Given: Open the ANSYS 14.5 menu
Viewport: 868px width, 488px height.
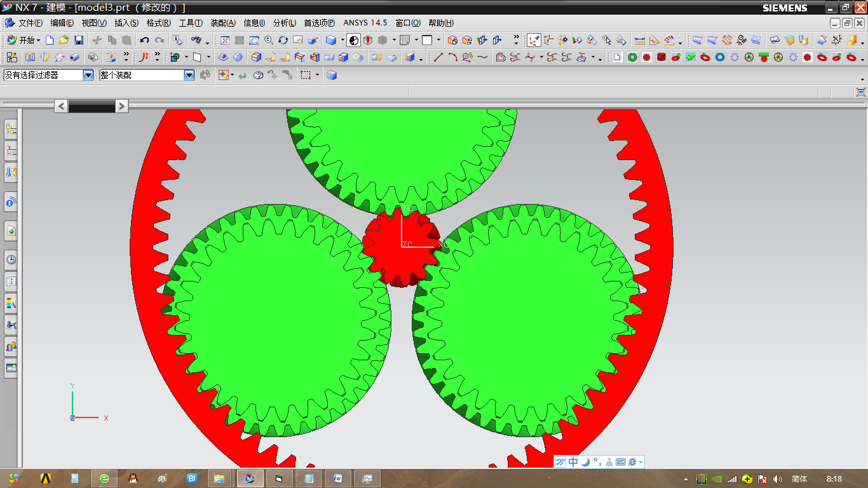Looking at the screenshot, I should tap(365, 23).
